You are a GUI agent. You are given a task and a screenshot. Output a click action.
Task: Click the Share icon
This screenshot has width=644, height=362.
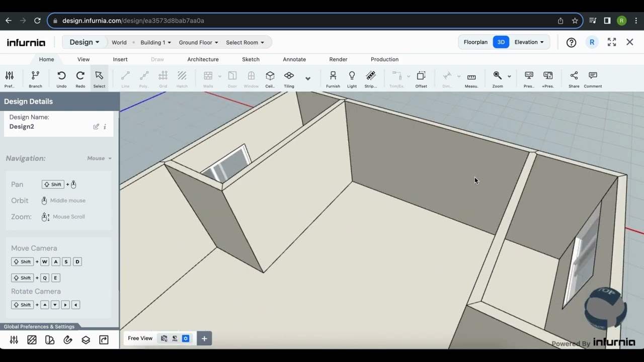[574, 79]
